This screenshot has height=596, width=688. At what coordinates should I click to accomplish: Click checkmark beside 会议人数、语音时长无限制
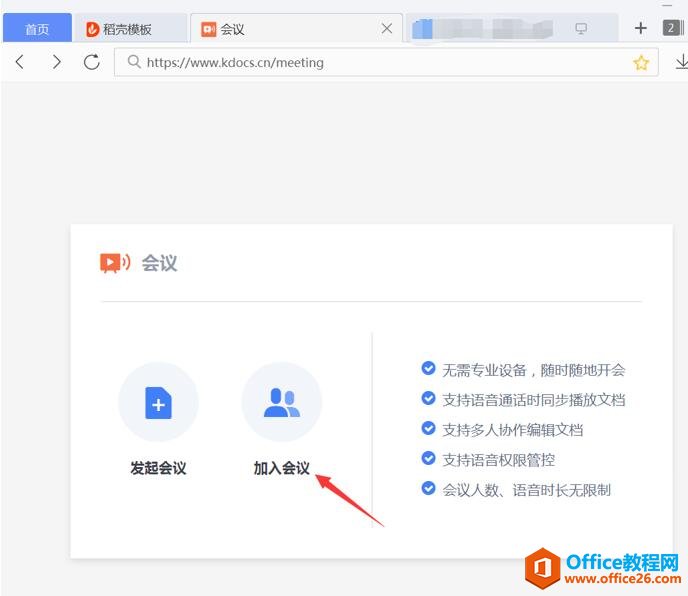[428, 488]
